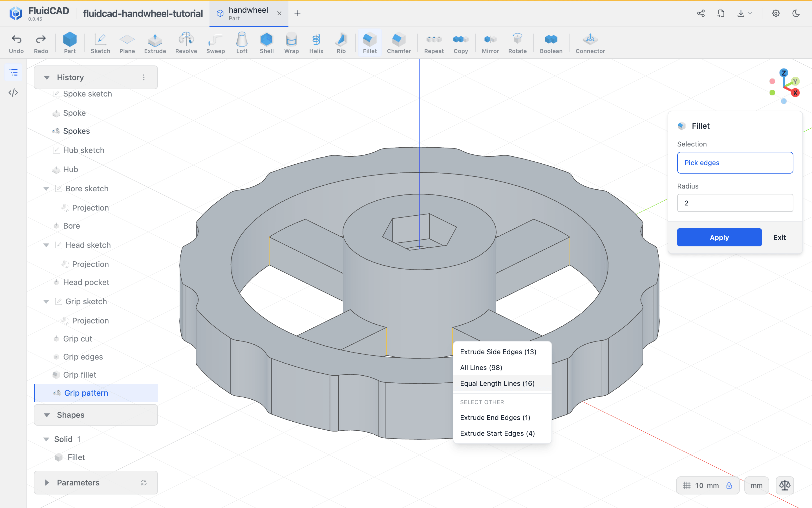Open the mm units button
Viewport: 812px width, 508px height.
pyautogui.click(x=756, y=485)
